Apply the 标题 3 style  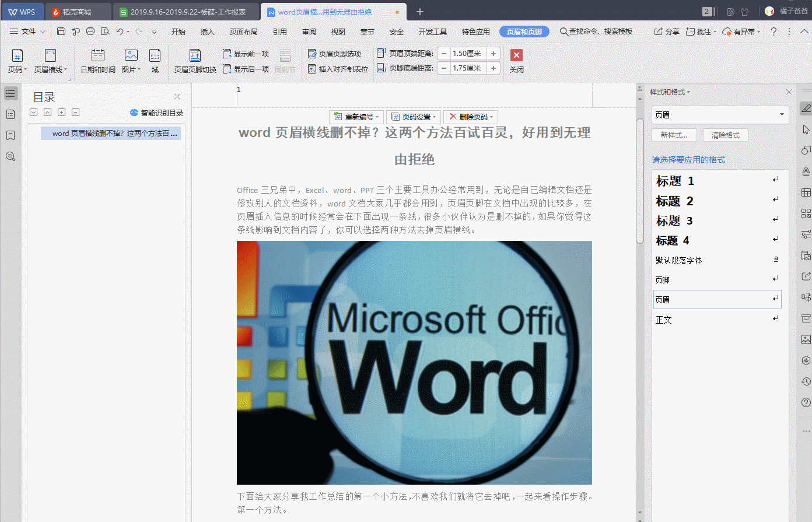(717, 220)
